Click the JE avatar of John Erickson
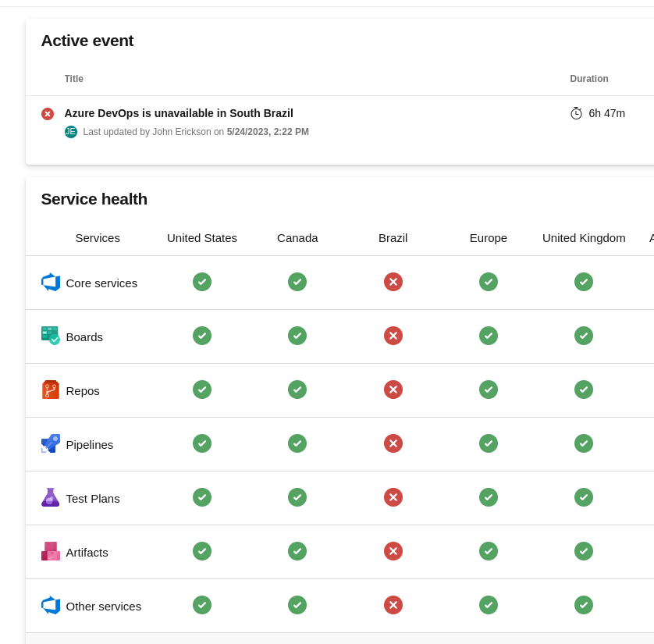This screenshot has height=644, width=654. point(71,132)
